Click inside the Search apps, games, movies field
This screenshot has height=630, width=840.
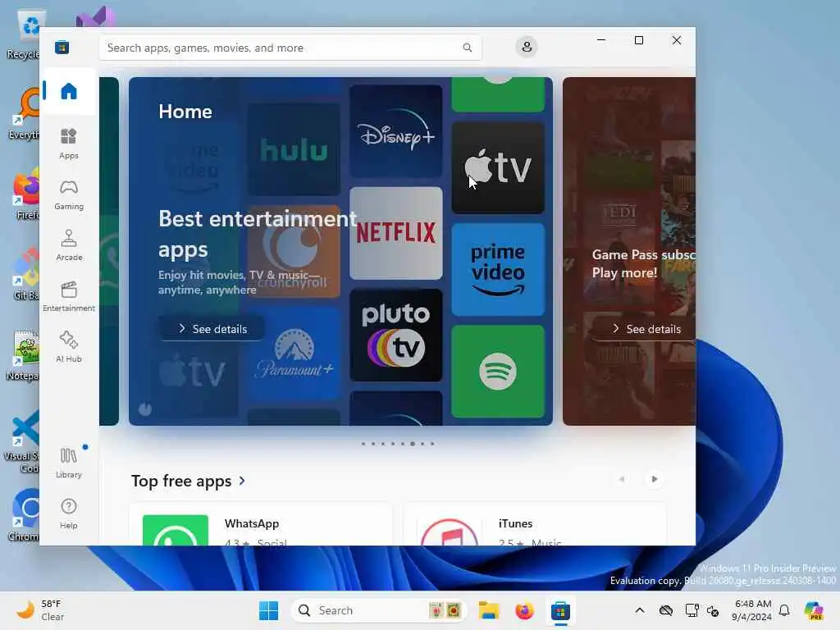[290, 48]
